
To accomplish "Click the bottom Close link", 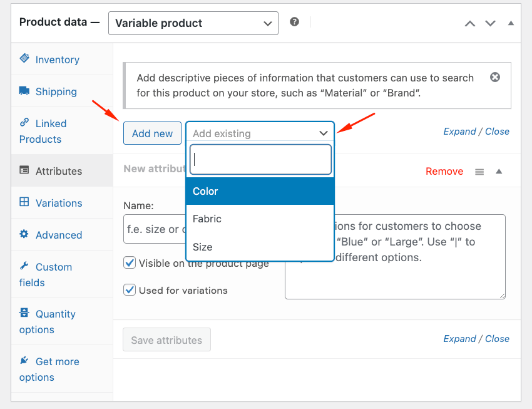I will (497, 339).
